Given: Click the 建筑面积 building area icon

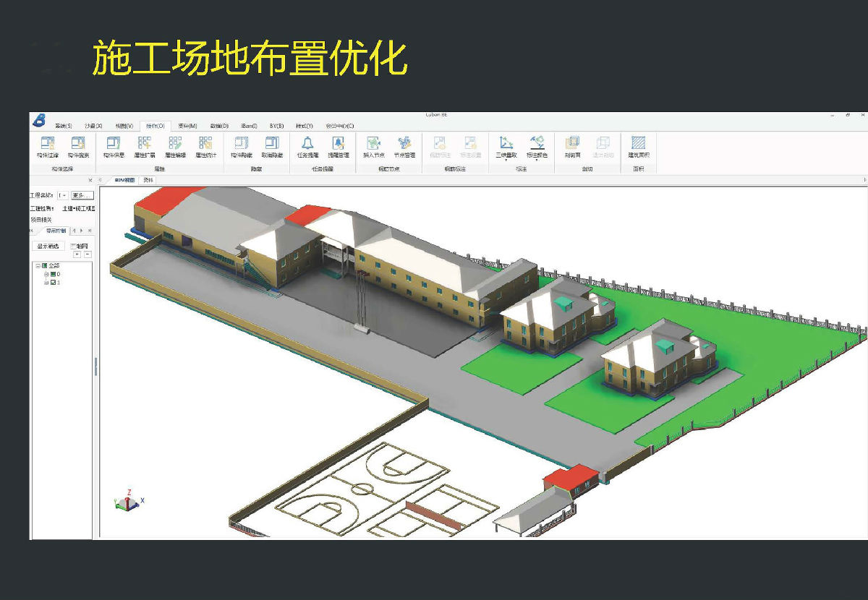Looking at the screenshot, I should (x=638, y=144).
